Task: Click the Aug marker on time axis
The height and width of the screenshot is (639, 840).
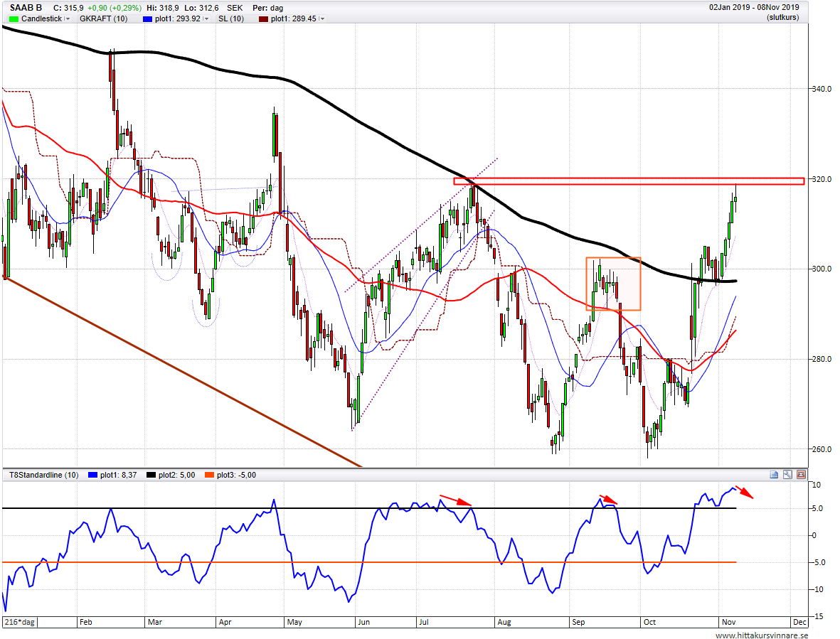Action: point(504,622)
